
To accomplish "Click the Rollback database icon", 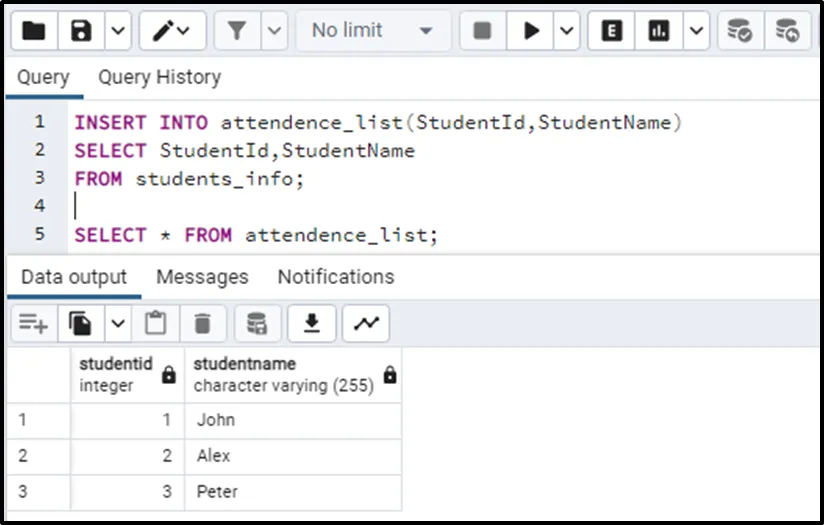I will point(788,31).
